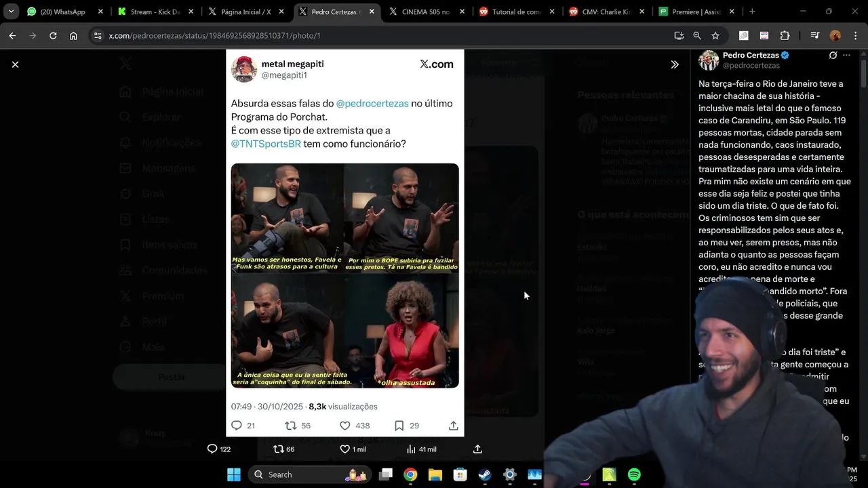Collapse the side panel with double chevron
The width and height of the screenshot is (868, 488).
(675, 64)
